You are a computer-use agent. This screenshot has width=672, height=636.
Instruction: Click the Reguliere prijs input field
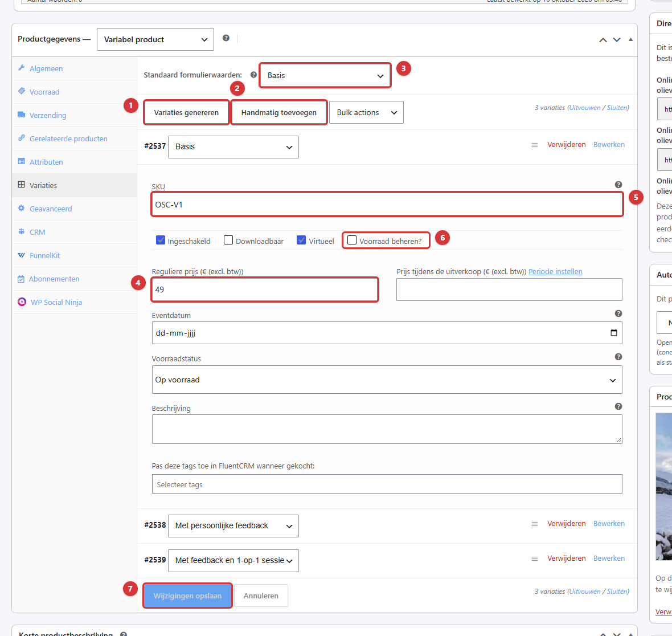tap(265, 290)
